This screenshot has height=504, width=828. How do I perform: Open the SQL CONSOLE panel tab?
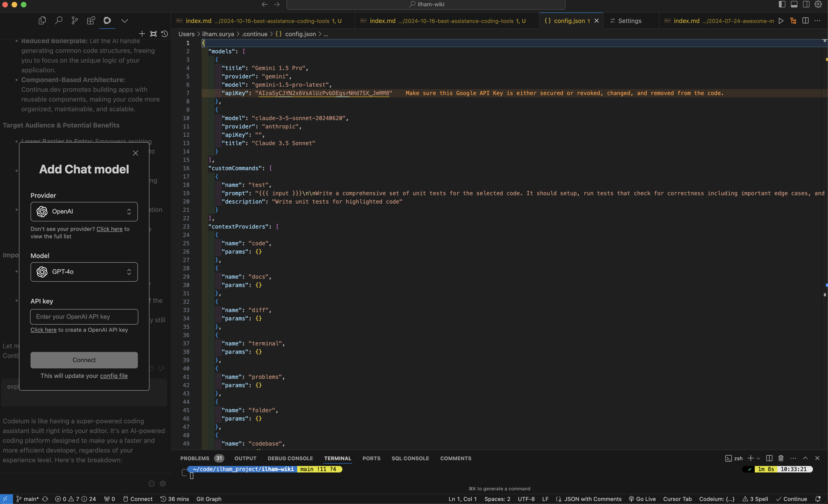pyautogui.click(x=410, y=459)
